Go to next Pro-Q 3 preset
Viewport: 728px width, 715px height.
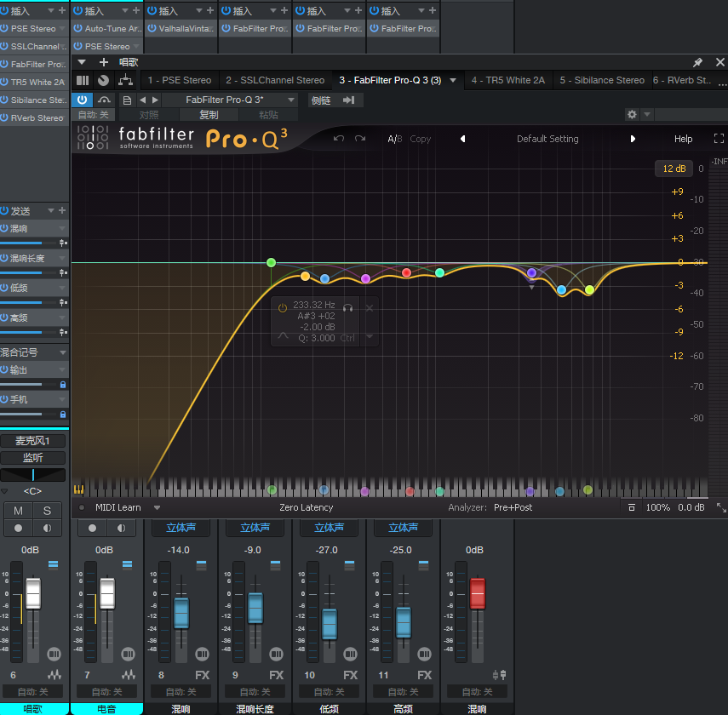(633, 139)
